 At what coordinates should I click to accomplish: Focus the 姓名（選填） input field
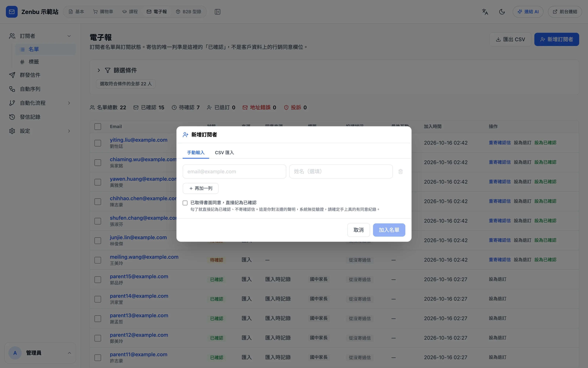pyautogui.click(x=341, y=172)
